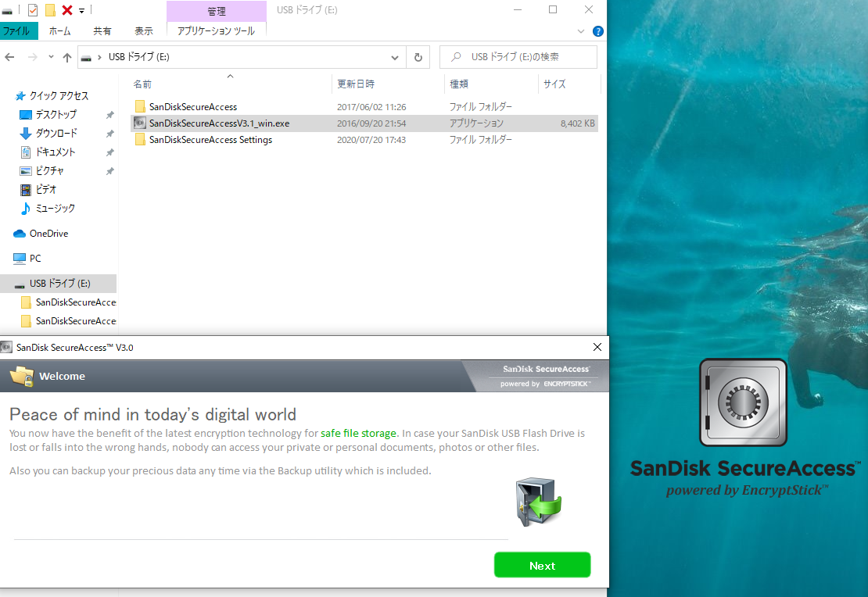Image resolution: width=868 pixels, height=597 pixels.
Task: Select the 管理 contextual tab
Action: tap(217, 11)
